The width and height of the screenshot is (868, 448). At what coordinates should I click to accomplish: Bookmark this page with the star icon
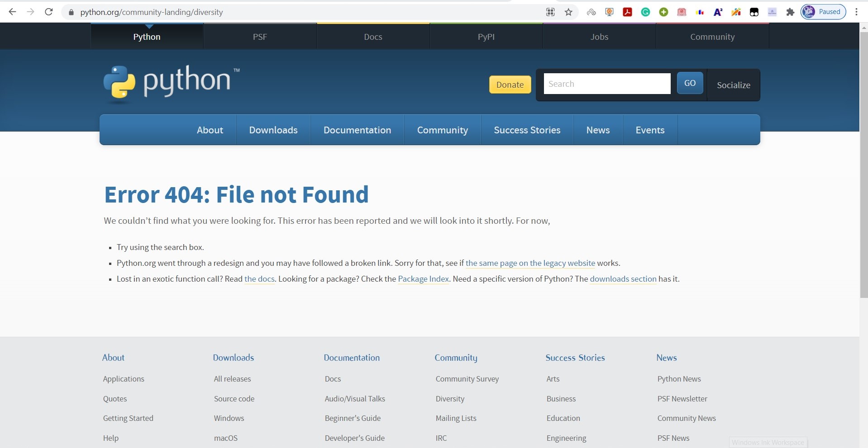point(568,12)
